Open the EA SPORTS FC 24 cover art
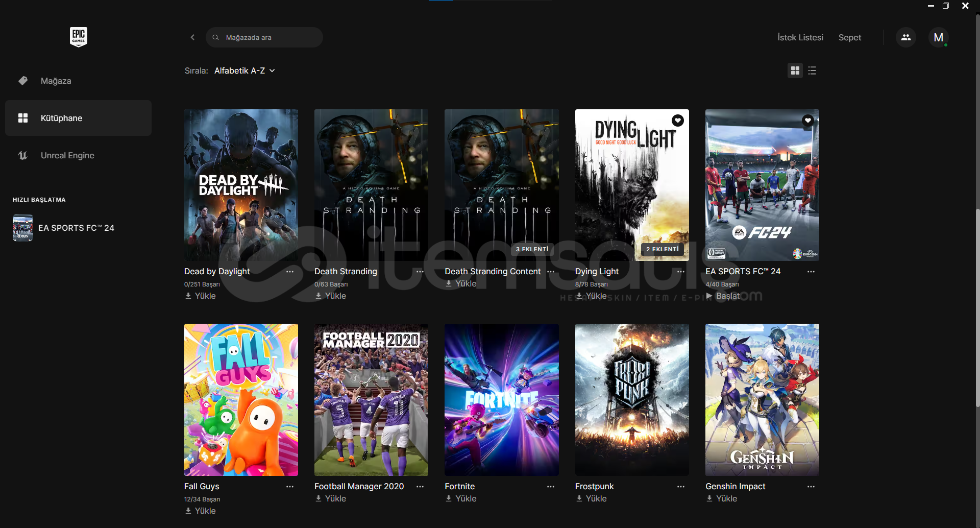Screen dimensions: 980x528 tap(762, 185)
